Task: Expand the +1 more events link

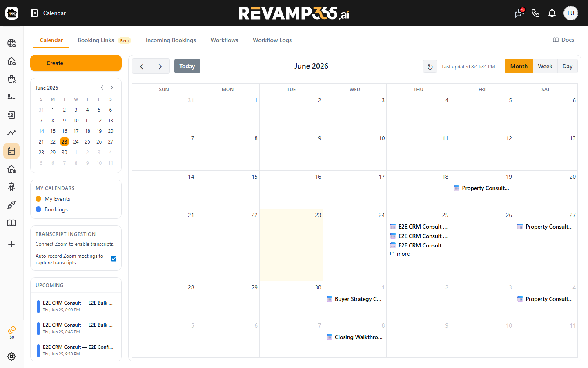Action: (399, 254)
